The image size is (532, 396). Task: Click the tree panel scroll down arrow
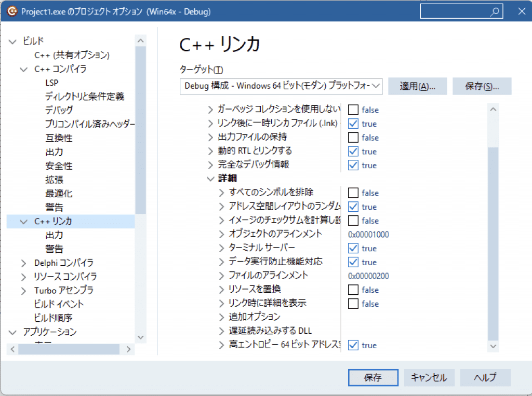140,337
